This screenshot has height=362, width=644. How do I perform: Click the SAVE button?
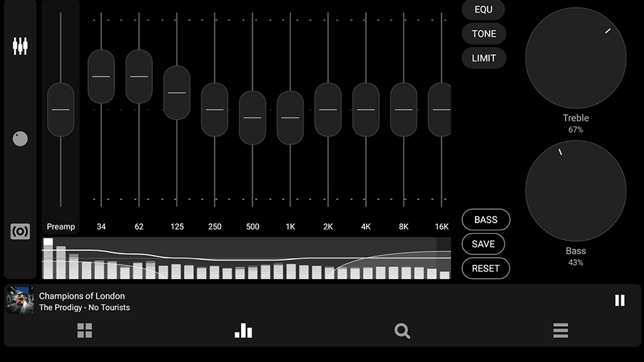[x=483, y=244]
